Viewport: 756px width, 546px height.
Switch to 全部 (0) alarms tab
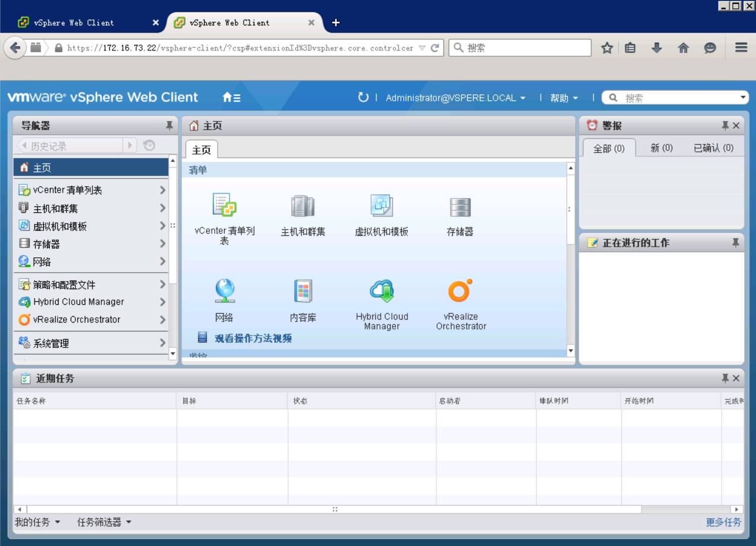609,148
